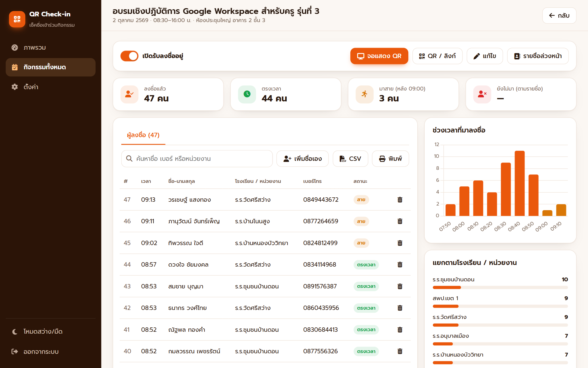Image resolution: width=588 pixels, height=368 pixels.
Task: Delete the row for ธนากร วงศ์ไทย
Action: [x=400, y=308]
